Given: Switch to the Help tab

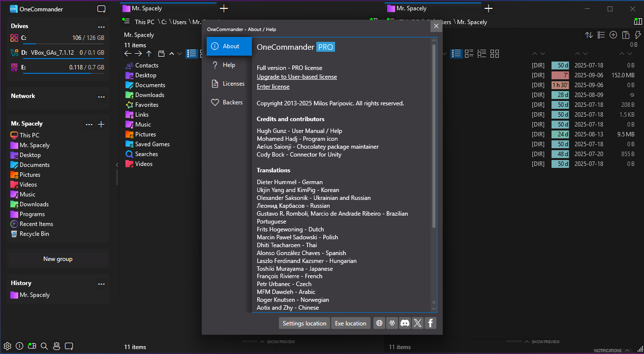Looking at the screenshot, I should coord(229,65).
